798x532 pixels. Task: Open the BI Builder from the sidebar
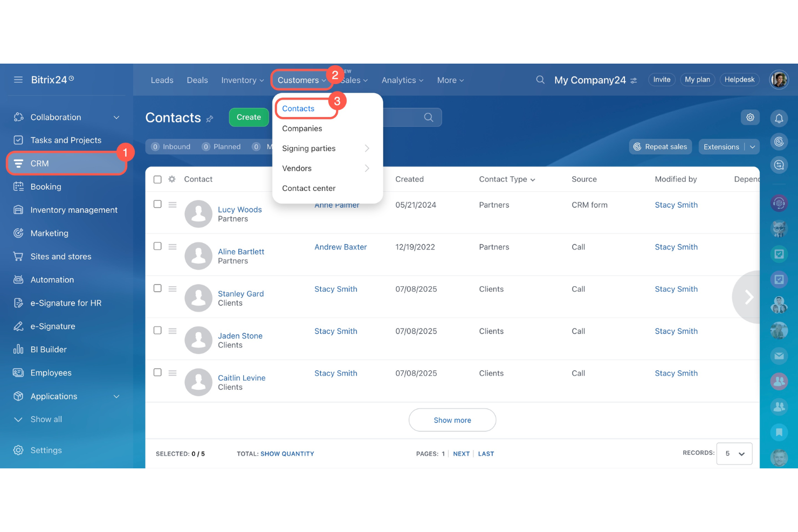coord(18,349)
